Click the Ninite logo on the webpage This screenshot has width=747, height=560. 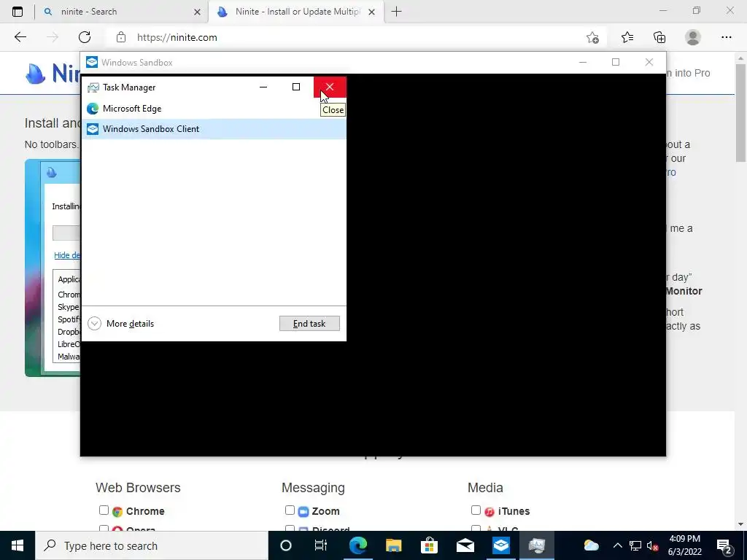tap(53, 74)
